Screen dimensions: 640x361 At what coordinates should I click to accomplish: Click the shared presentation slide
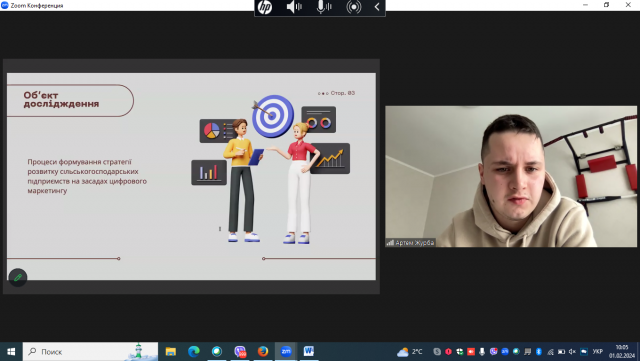click(x=191, y=176)
